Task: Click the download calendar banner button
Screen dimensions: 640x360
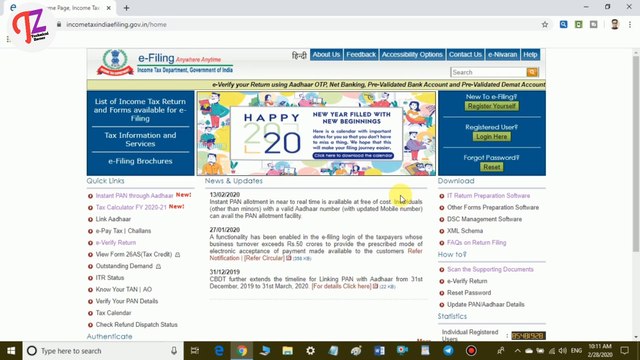Action: (353, 156)
